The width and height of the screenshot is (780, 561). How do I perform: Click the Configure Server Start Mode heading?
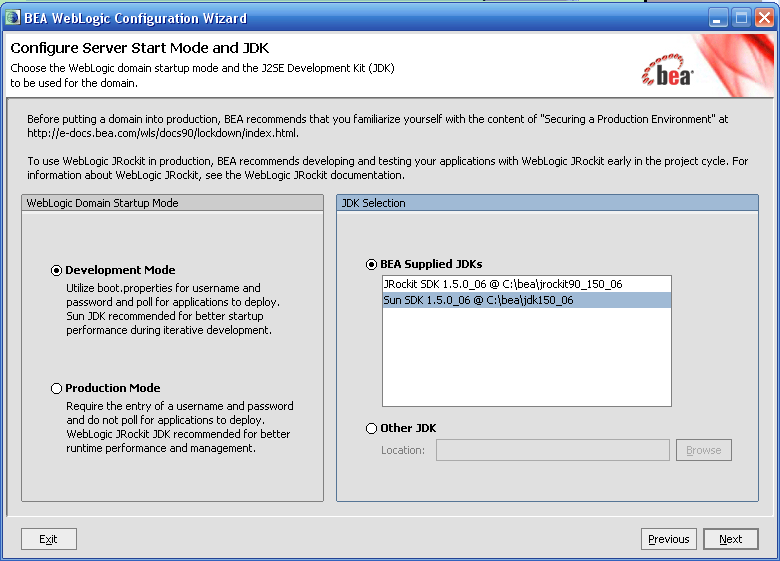pyautogui.click(x=140, y=48)
